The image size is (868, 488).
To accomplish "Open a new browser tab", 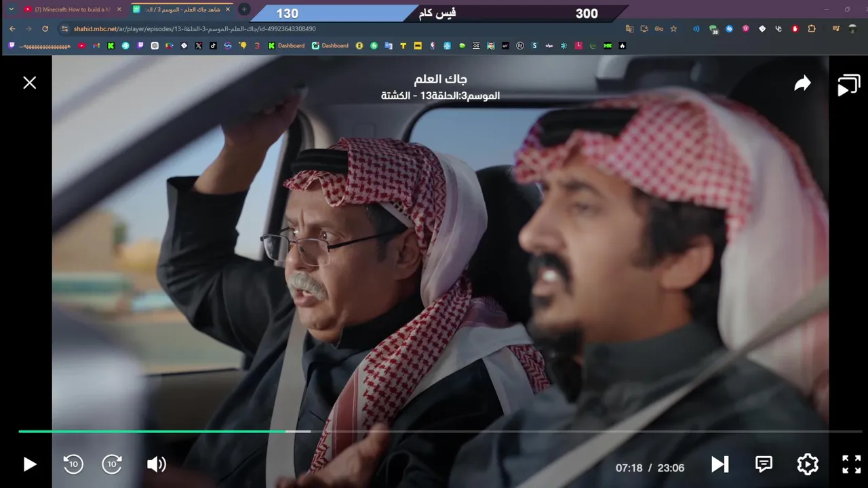I will click(244, 9).
